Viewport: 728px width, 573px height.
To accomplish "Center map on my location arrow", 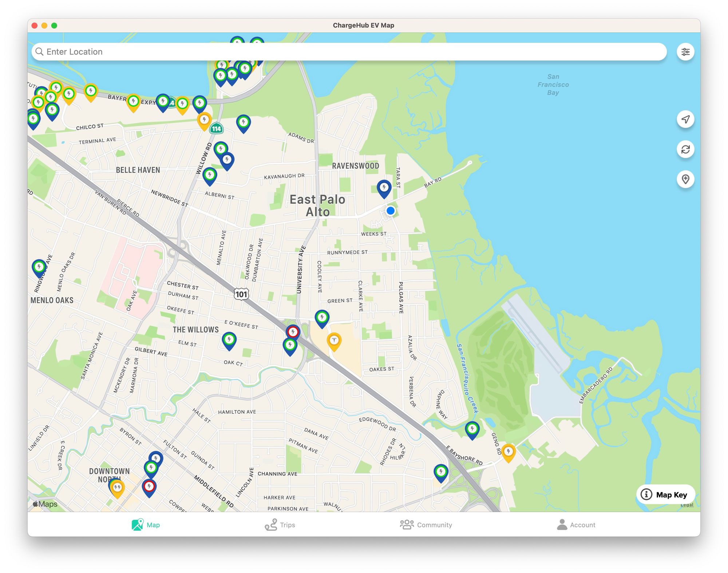I will pos(685,119).
